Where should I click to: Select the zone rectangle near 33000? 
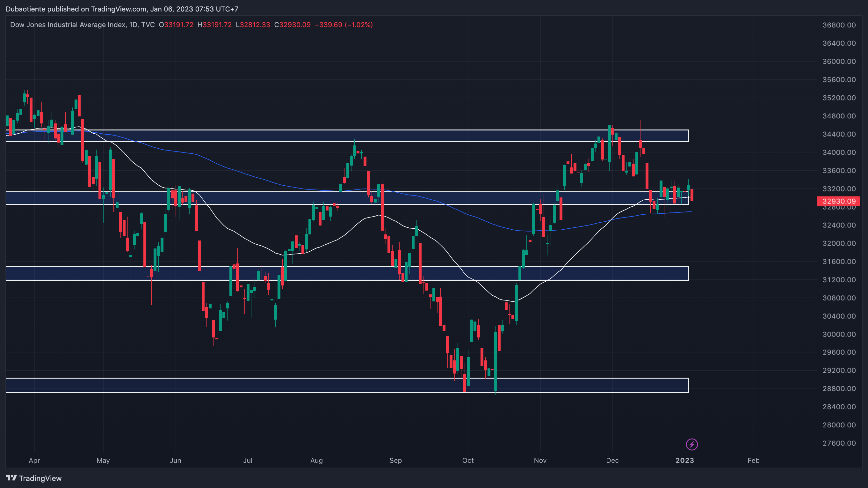[347, 198]
